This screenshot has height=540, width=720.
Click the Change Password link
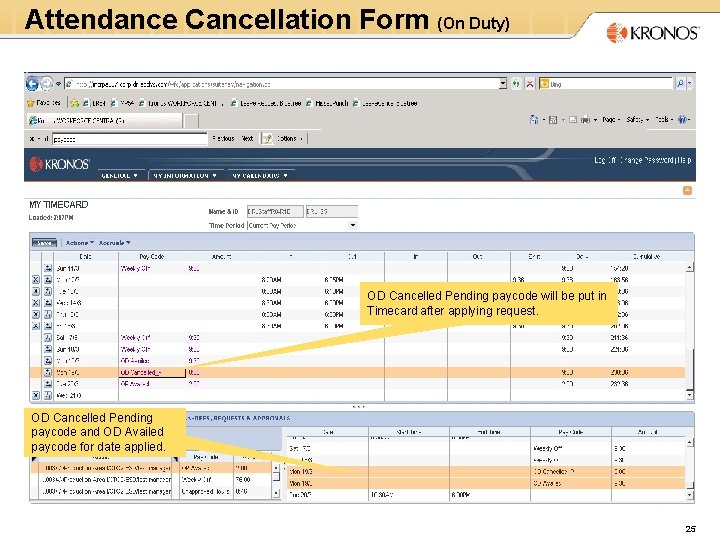(647, 160)
